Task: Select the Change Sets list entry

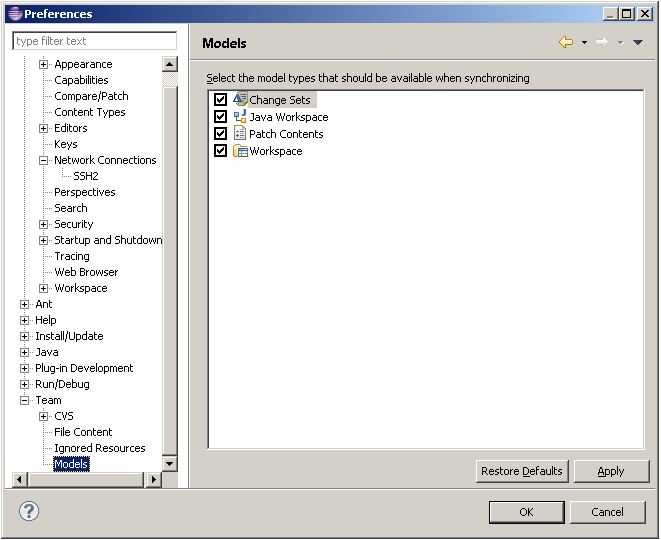Action: [279, 100]
